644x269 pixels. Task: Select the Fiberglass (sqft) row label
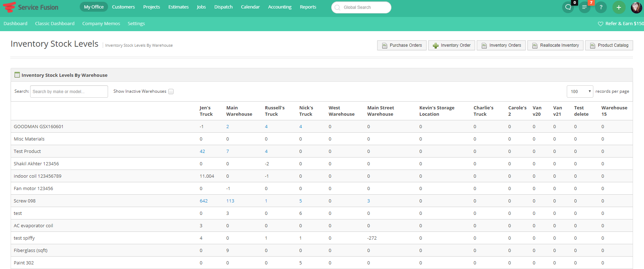30,250
